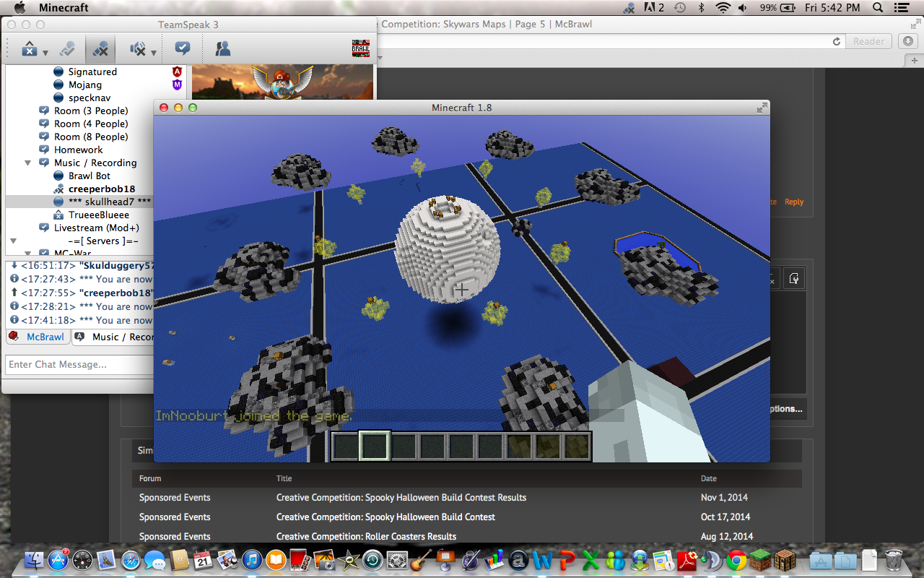Open the speaker mute dropdown arrow
The width and height of the screenshot is (924, 578).
click(x=154, y=52)
